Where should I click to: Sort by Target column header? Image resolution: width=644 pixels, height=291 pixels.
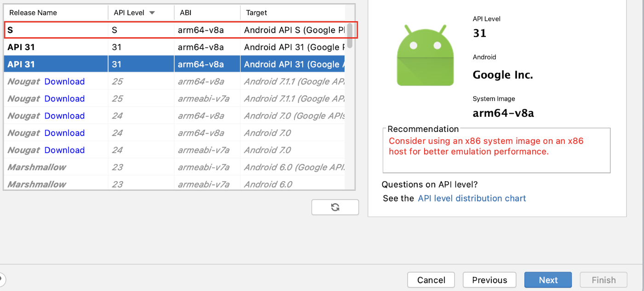(x=293, y=13)
